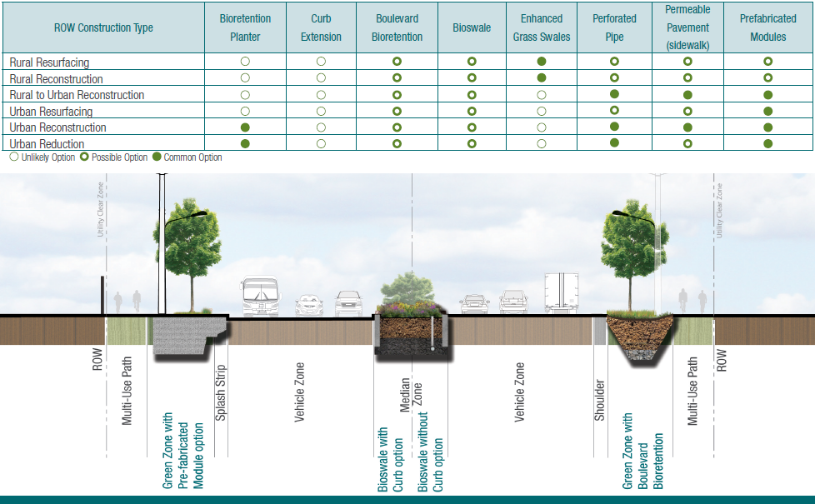The width and height of the screenshot is (815, 504).
Task: Click the Splash Strip label
Action: [221, 392]
